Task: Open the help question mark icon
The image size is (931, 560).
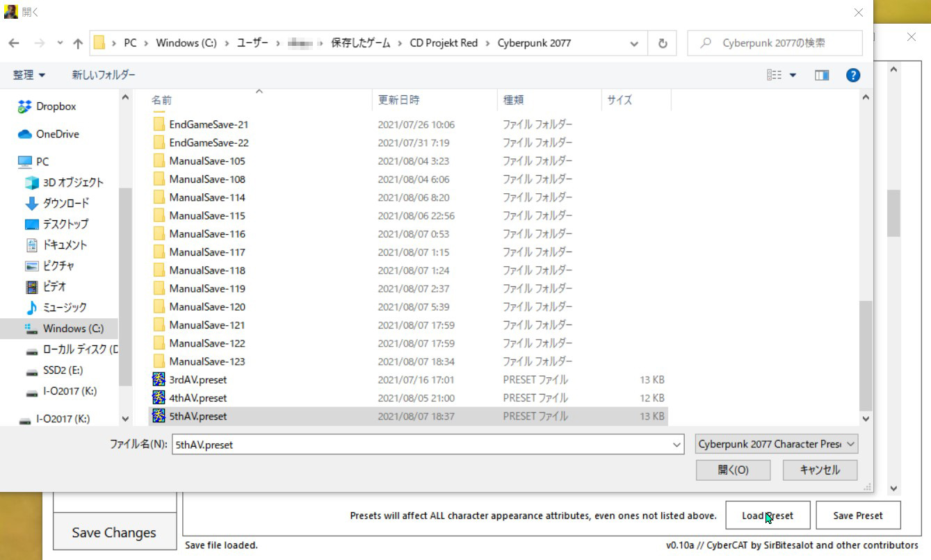Action: click(853, 75)
